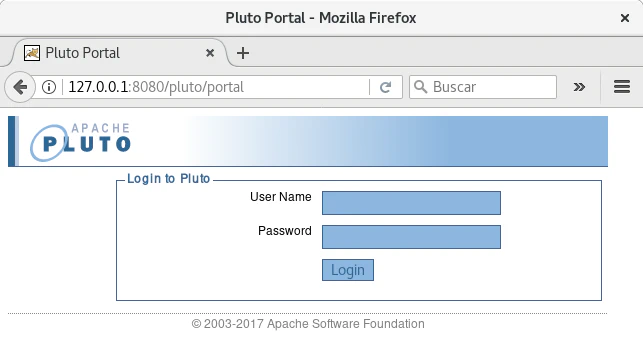Click the Apache Pluto logo
This screenshot has width=643, height=363.
click(80, 142)
